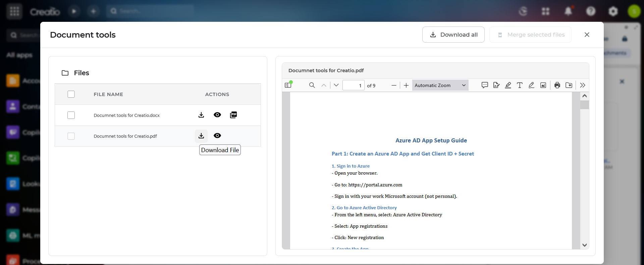Click the highlight annotation tool
Screen dimensions: 644x265
pyautogui.click(x=508, y=85)
